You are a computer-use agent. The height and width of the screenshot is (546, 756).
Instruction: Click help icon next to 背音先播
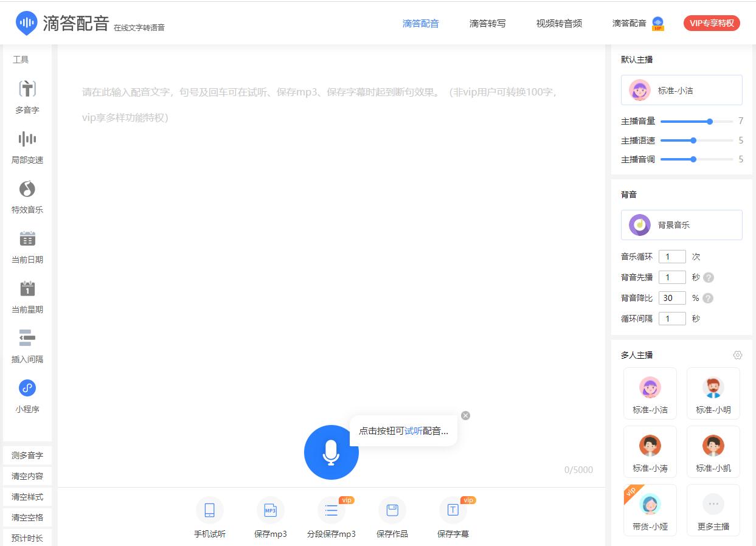pyautogui.click(x=709, y=277)
